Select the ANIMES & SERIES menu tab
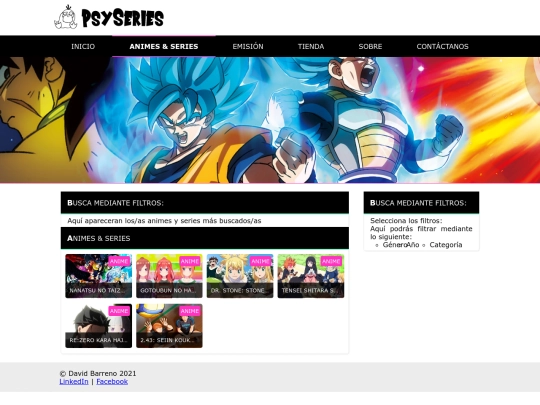This screenshot has width=540, height=405. [x=164, y=46]
